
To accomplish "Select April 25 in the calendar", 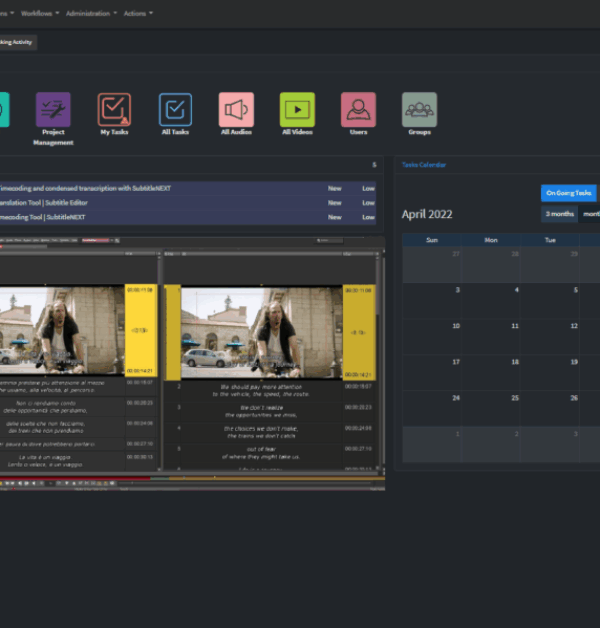I will pyautogui.click(x=491, y=409).
